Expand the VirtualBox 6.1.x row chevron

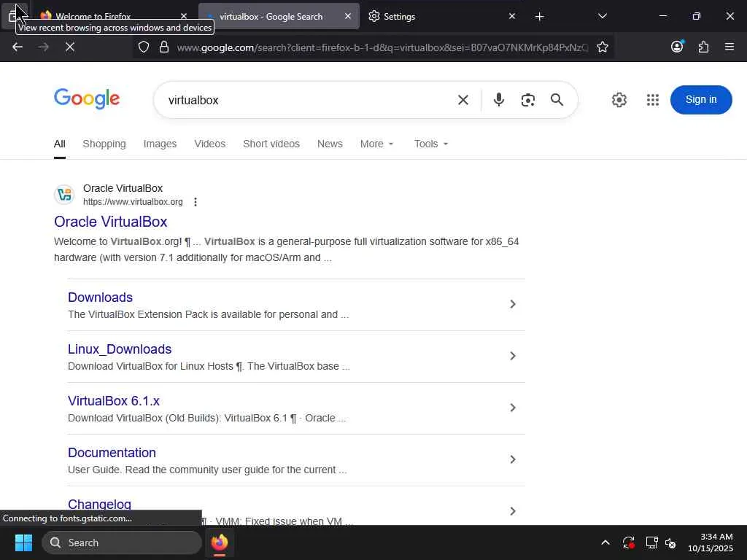(513, 408)
